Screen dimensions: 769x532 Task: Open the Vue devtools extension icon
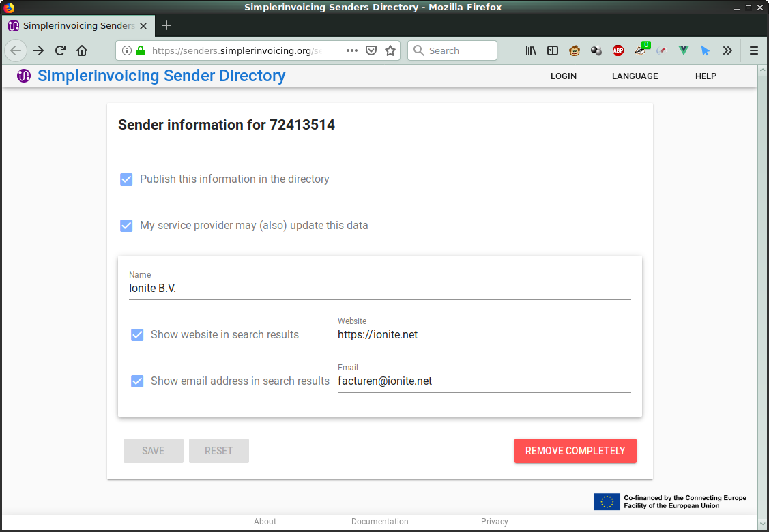coord(683,50)
